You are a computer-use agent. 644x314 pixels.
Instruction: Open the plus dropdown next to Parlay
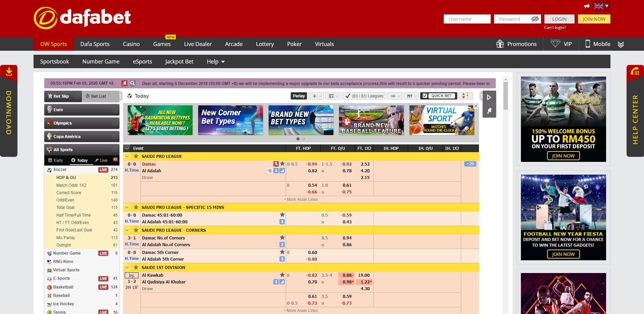[316, 96]
